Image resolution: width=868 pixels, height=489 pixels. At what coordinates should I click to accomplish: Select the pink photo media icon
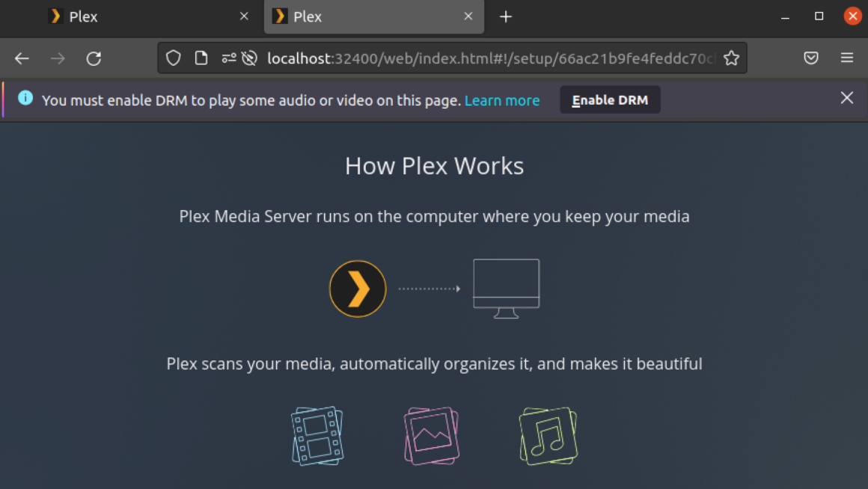(x=431, y=435)
